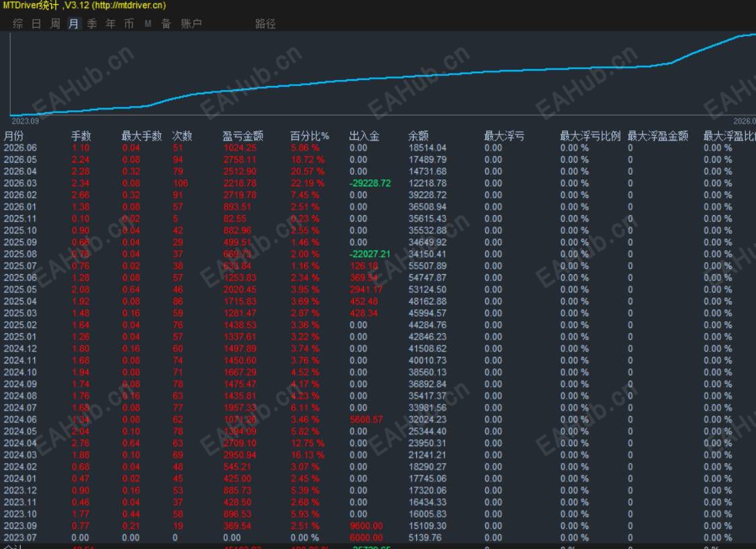Click the 106 trade count value
Viewport: 756px width, 549px height.
tap(181, 183)
